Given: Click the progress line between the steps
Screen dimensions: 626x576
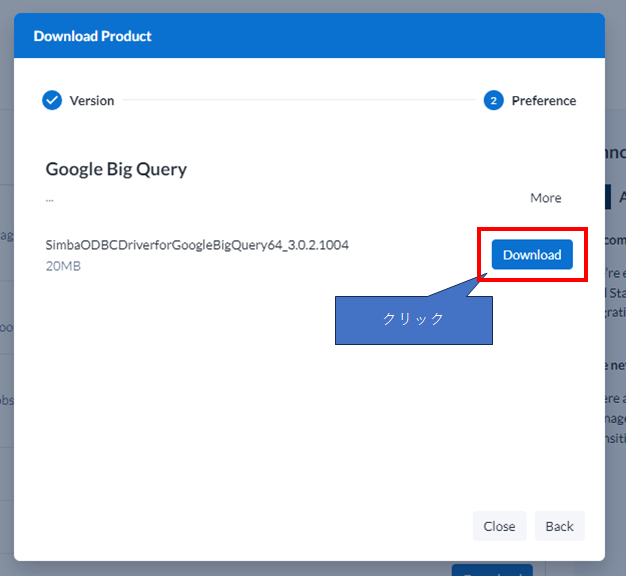Looking at the screenshot, I should [300, 100].
